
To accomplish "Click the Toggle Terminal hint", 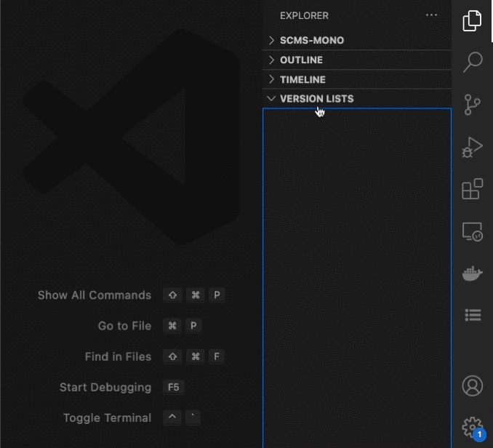I will [107, 418].
